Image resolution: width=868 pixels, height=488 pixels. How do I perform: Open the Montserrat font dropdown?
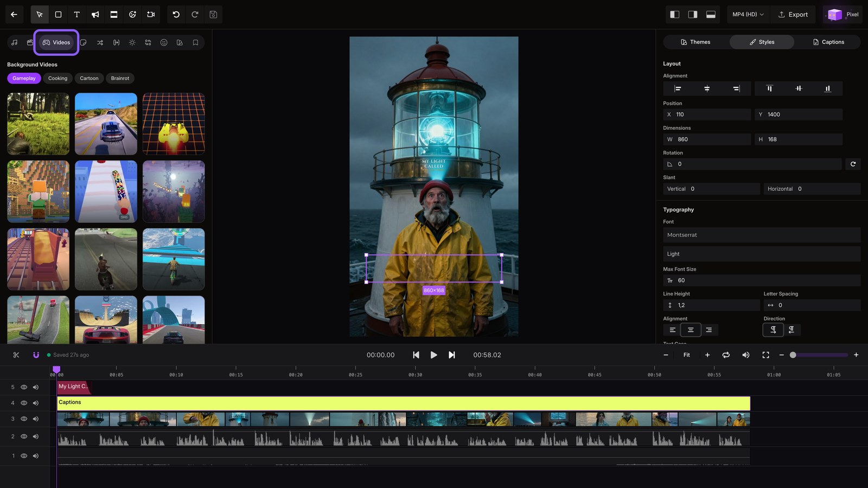tap(762, 235)
